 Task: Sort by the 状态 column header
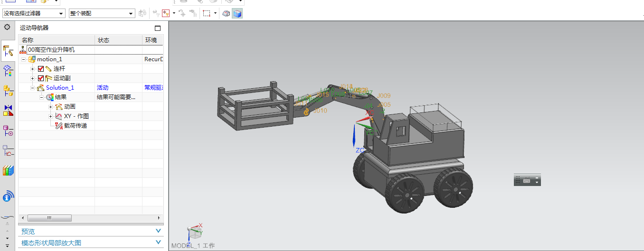point(118,40)
